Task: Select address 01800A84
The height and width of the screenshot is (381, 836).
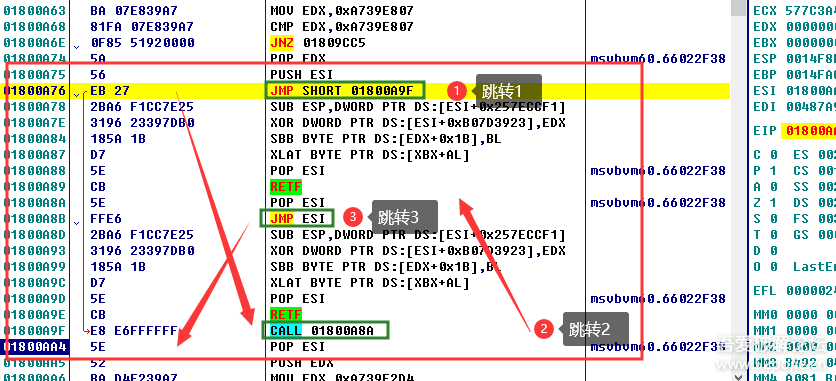Action: pos(34,139)
